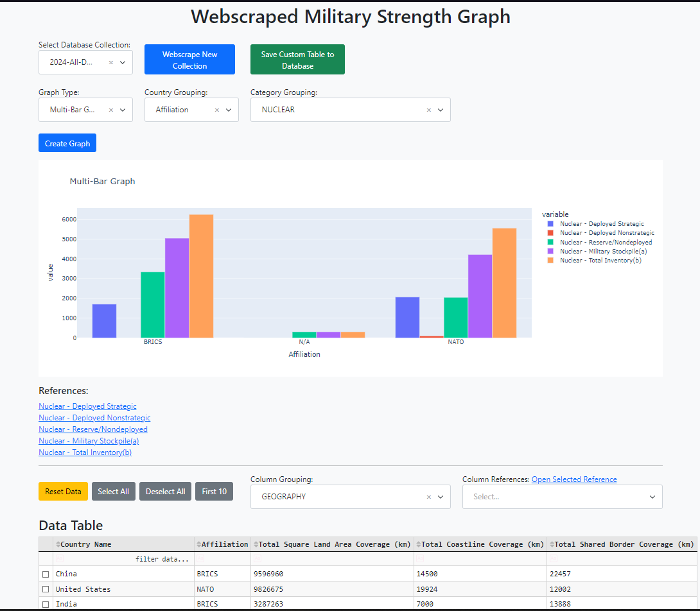700x611 pixels.
Task: Sort table by Country Name column arrows
Action: 58,544
